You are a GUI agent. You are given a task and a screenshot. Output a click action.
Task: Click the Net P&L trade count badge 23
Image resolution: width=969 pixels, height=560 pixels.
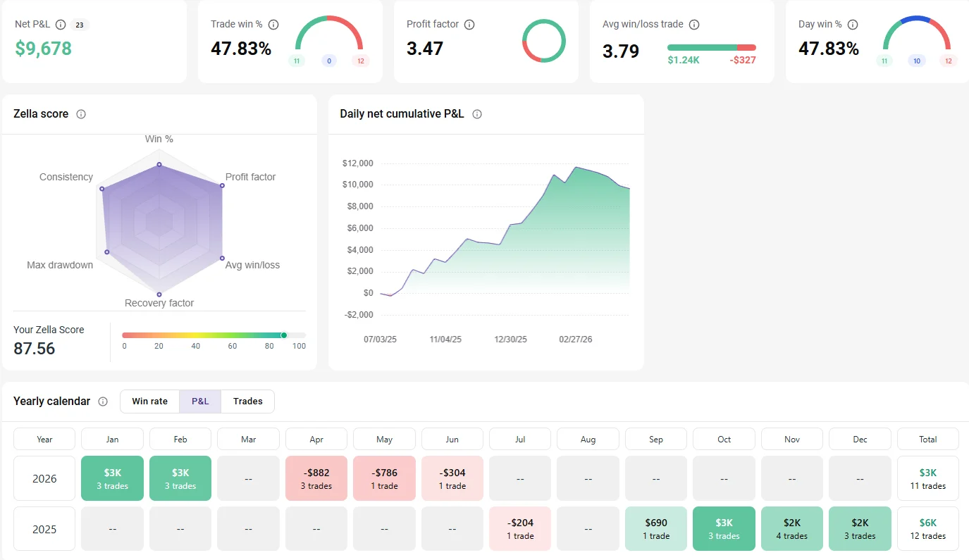tap(80, 25)
